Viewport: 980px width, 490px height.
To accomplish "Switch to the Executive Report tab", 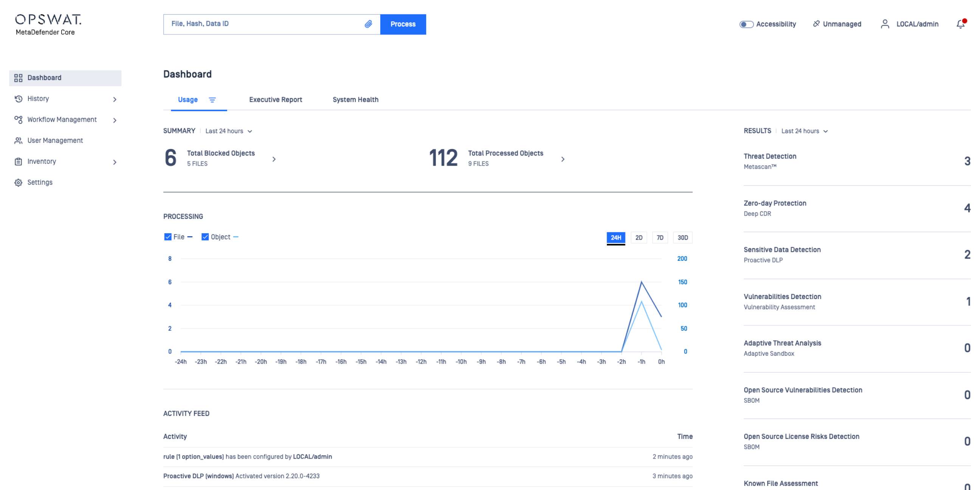I will (275, 100).
